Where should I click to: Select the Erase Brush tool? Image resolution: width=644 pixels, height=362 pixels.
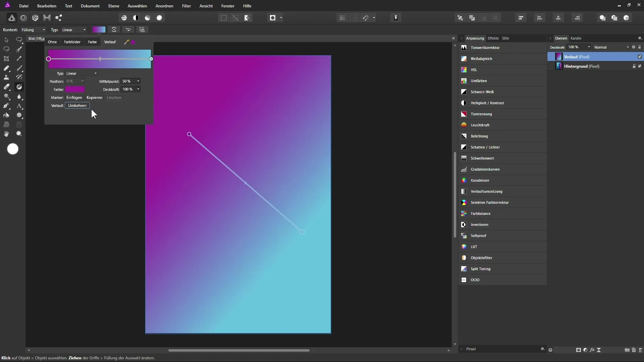[6, 87]
